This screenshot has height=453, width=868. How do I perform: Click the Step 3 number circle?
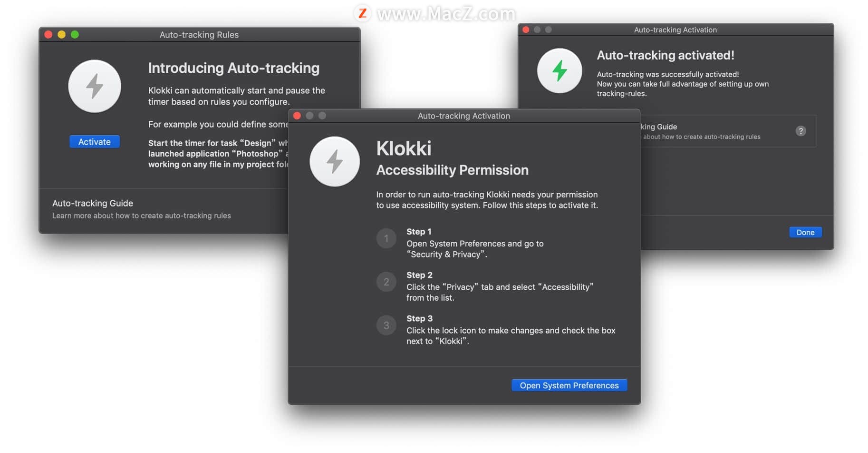tap(386, 325)
